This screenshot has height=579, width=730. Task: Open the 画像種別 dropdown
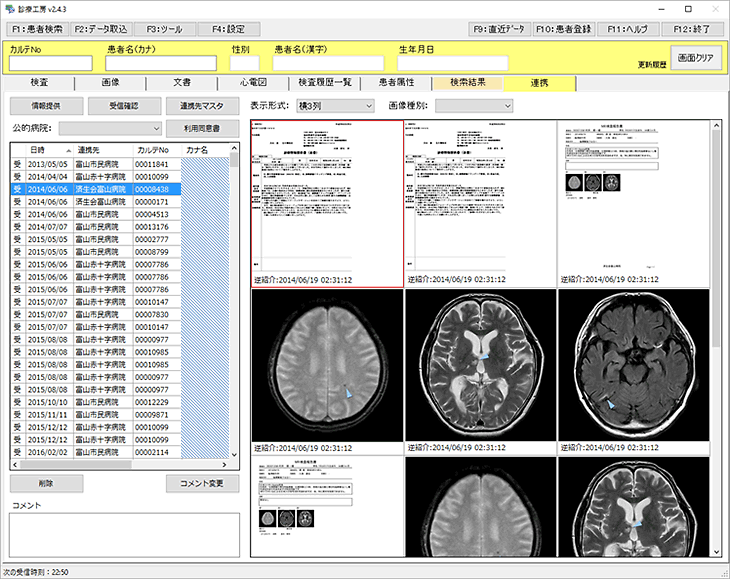tap(474, 106)
